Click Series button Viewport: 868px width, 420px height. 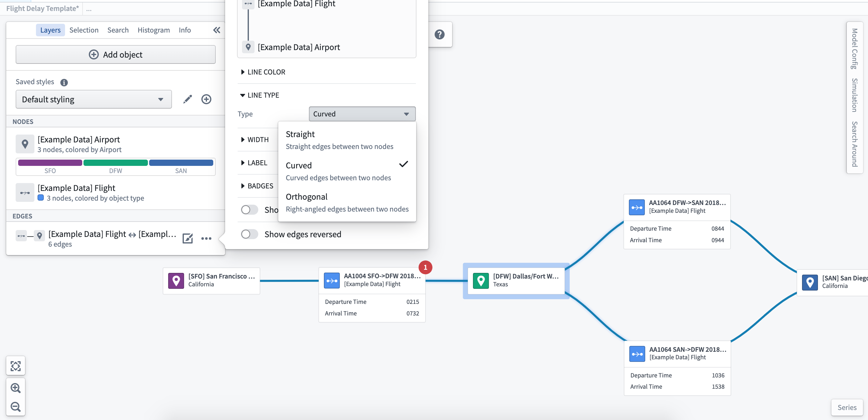click(847, 407)
